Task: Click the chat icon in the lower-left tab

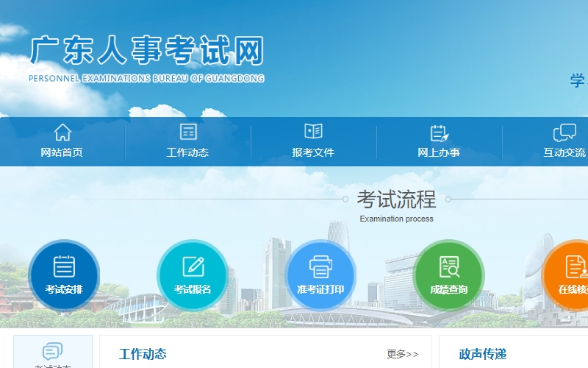Action: point(52,351)
